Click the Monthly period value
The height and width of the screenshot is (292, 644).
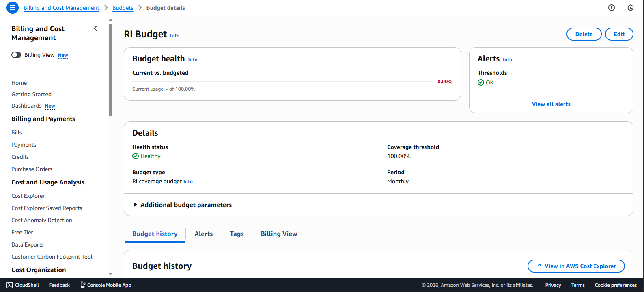click(398, 181)
